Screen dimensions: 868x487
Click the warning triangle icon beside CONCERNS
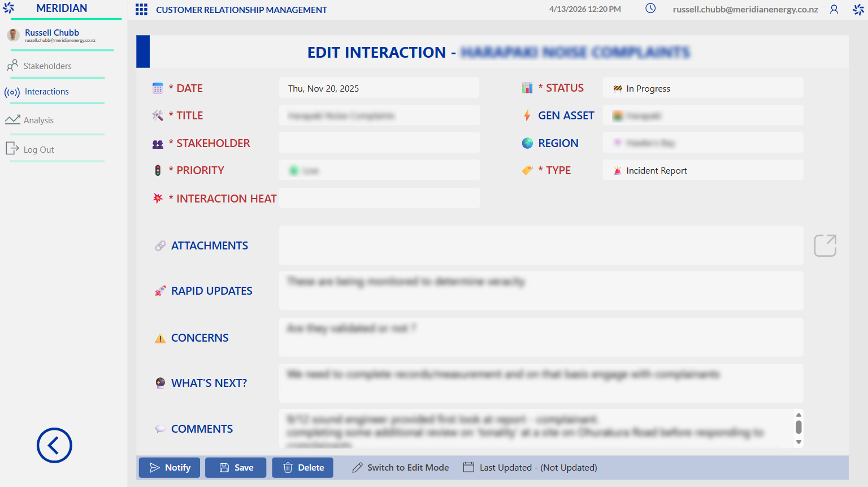(160, 338)
